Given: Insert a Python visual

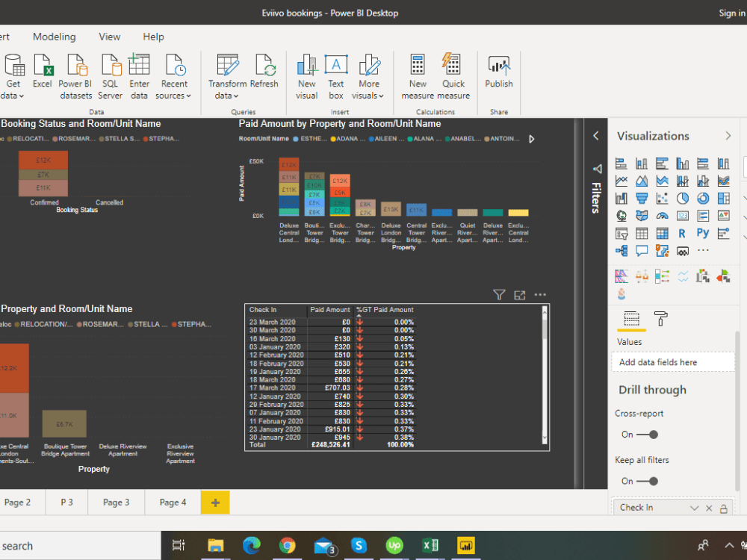Looking at the screenshot, I should (702, 233).
